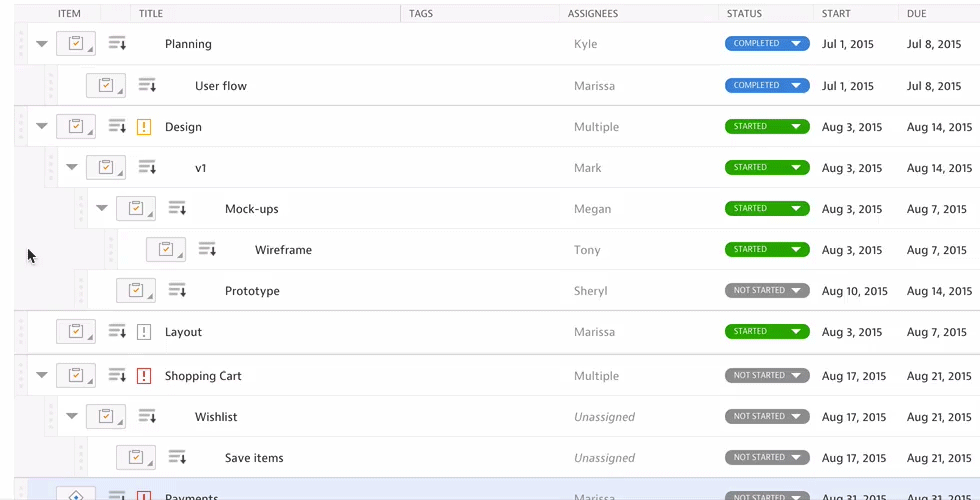Click the sort-lines icon in Save items row
980x500 pixels.
(178, 458)
